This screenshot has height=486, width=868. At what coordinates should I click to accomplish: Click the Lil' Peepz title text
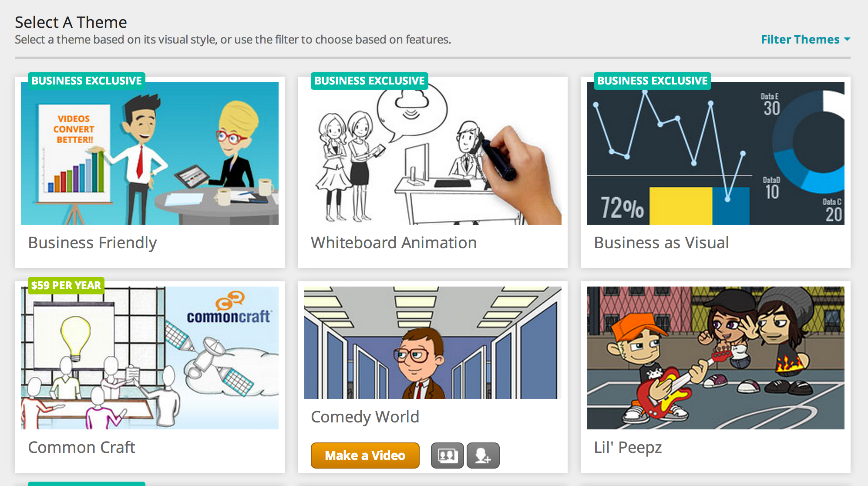tap(628, 447)
